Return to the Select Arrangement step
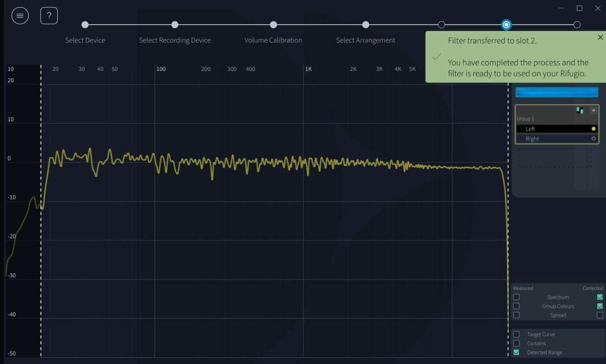606x364 pixels. point(365,25)
